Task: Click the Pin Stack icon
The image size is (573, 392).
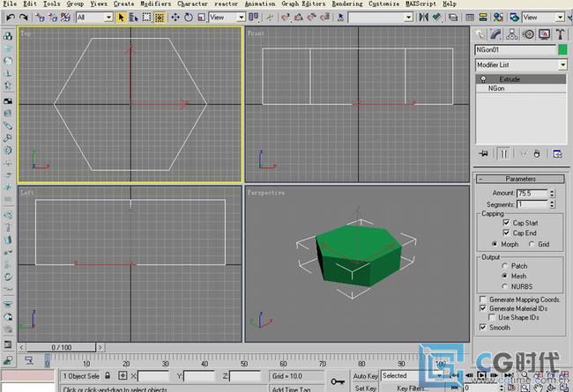Action: point(483,154)
